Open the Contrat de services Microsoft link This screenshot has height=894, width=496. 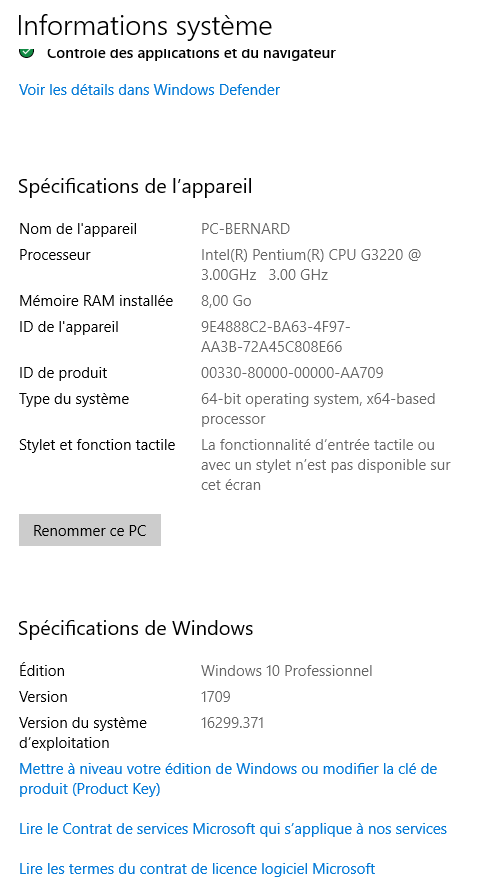[x=233, y=829]
